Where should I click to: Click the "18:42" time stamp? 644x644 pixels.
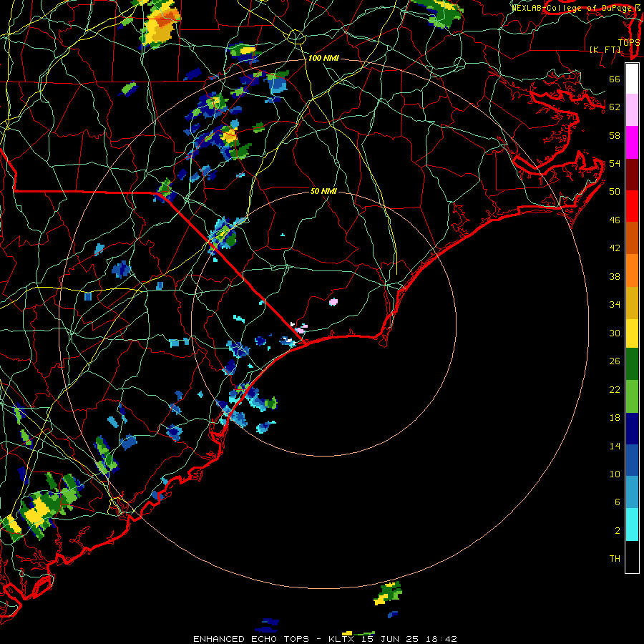441,639
